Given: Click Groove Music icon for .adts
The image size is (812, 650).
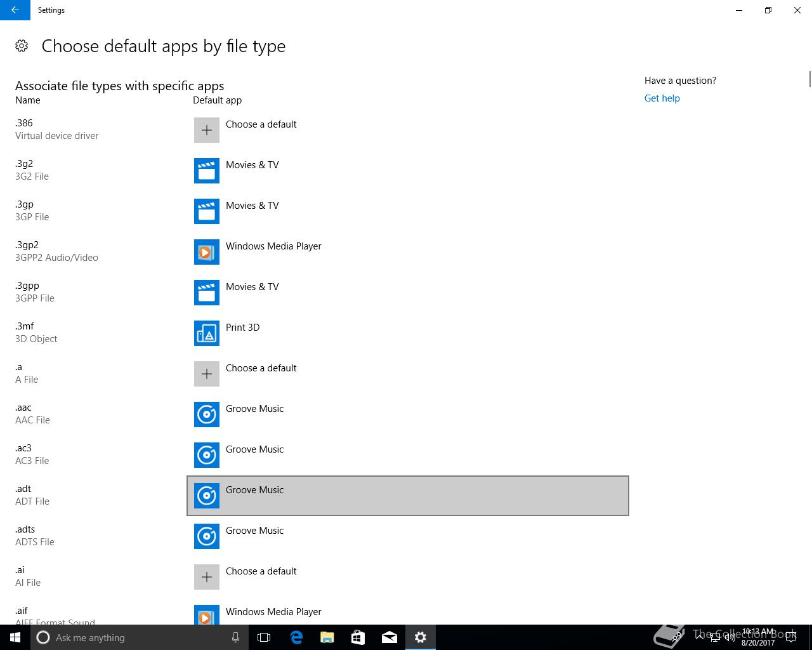Looking at the screenshot, I should pos(207,536).
